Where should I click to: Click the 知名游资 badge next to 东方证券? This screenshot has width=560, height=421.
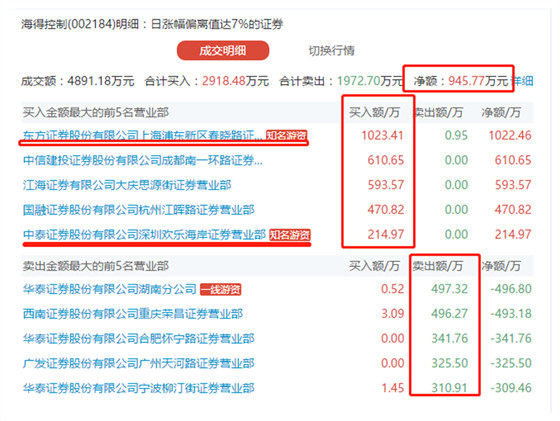286,135
